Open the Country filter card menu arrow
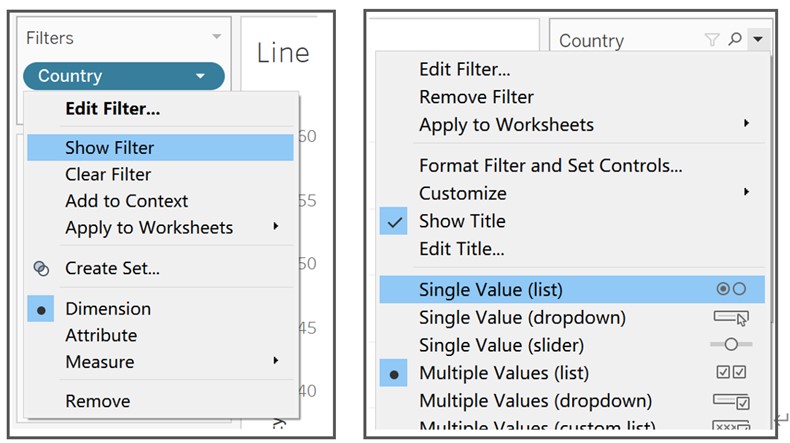The image size is (790, 443). [758, 40]
